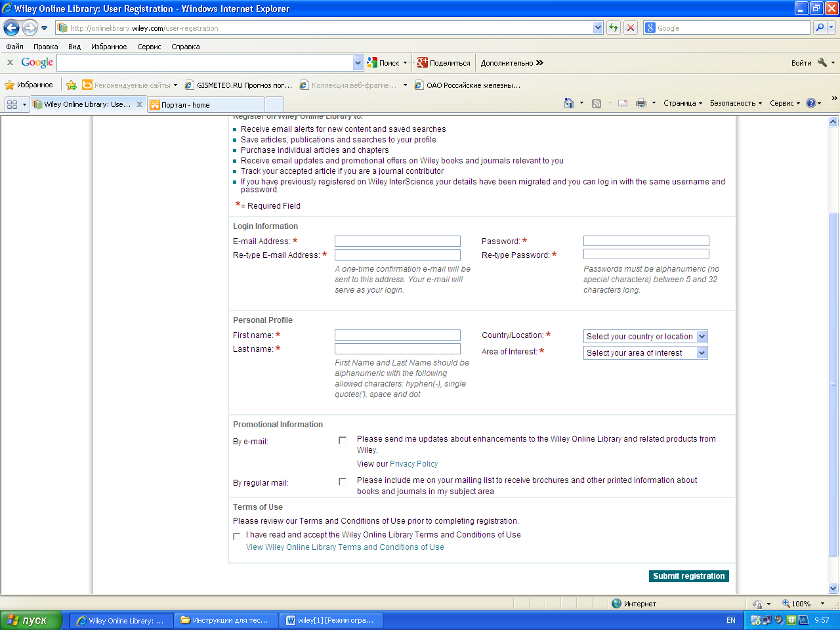840x630 pixels.
Task: Click the vertical scrollbar down arrow
Action: click(833, 589)
